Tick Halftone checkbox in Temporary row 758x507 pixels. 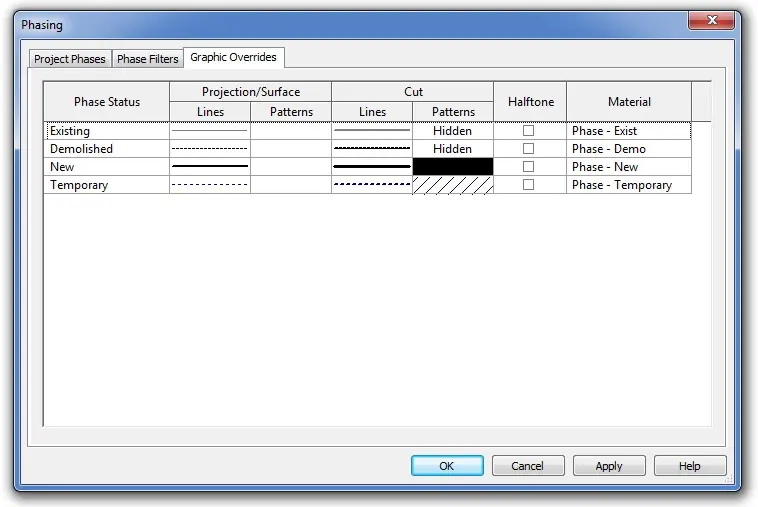(528, 185)
